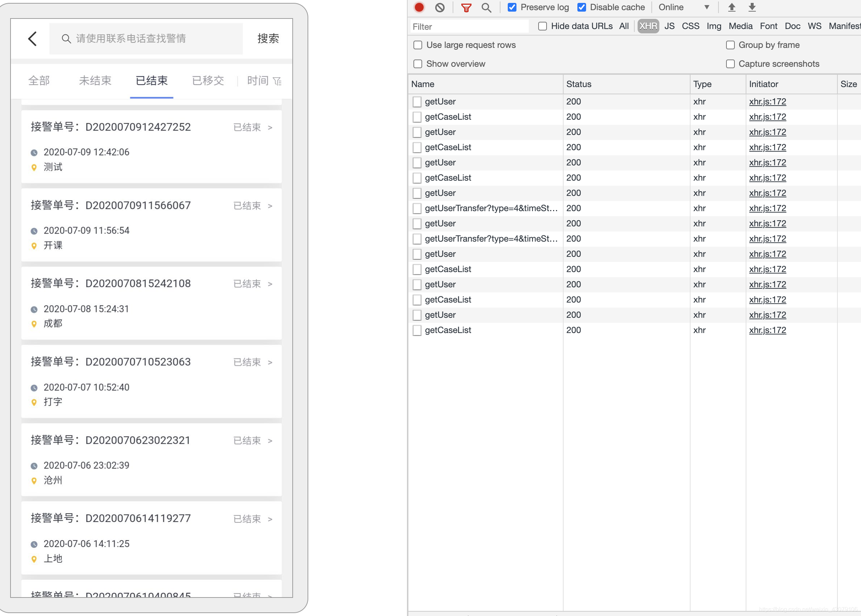Import HAR file with upload arrow
Screen dimensions: 861x616
pyautogui.click(x=732, y=7)
